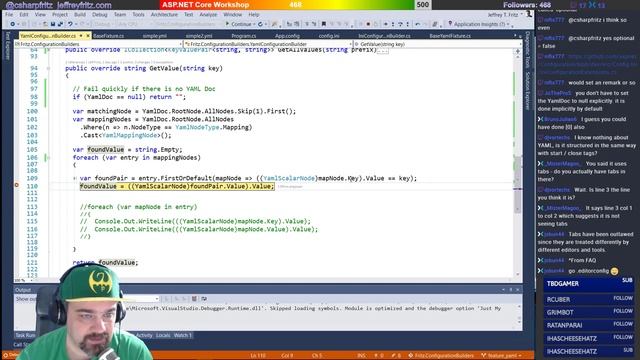This screenshot has height=360, width=640.
Task: Switch to the BaseFixture.cs tab
Action: tap(108, 36)
